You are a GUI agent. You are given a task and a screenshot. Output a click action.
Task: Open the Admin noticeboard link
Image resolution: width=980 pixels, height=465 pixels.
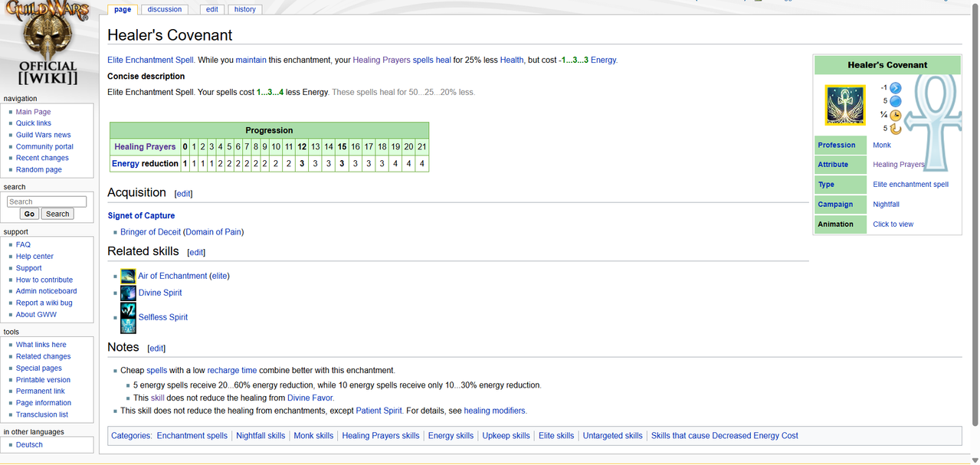[x=46, y=291]
